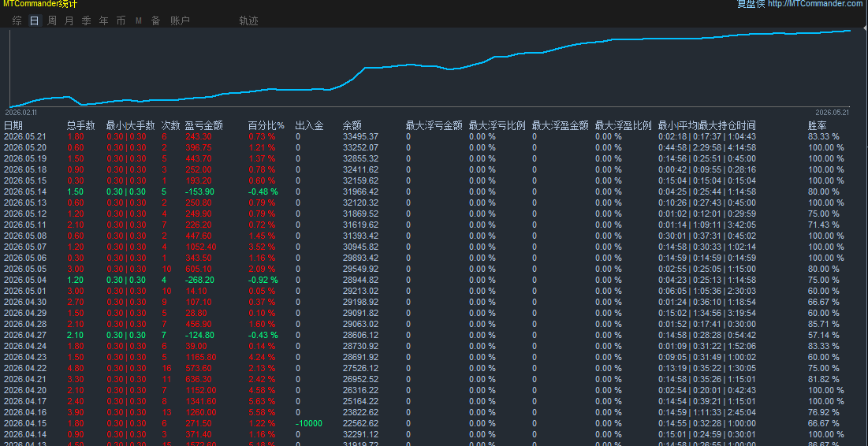Image resolution: width=868 pixels, height=446 pixels.
Task: Click the 最小|平均|最大持仓时间 column header
Action: pyautogui.click(x=707, y=125)
